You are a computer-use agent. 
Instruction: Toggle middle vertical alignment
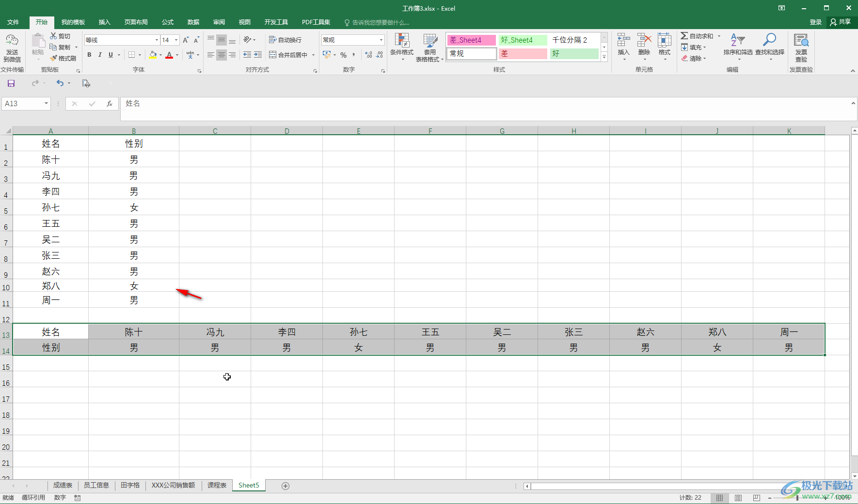222,40
